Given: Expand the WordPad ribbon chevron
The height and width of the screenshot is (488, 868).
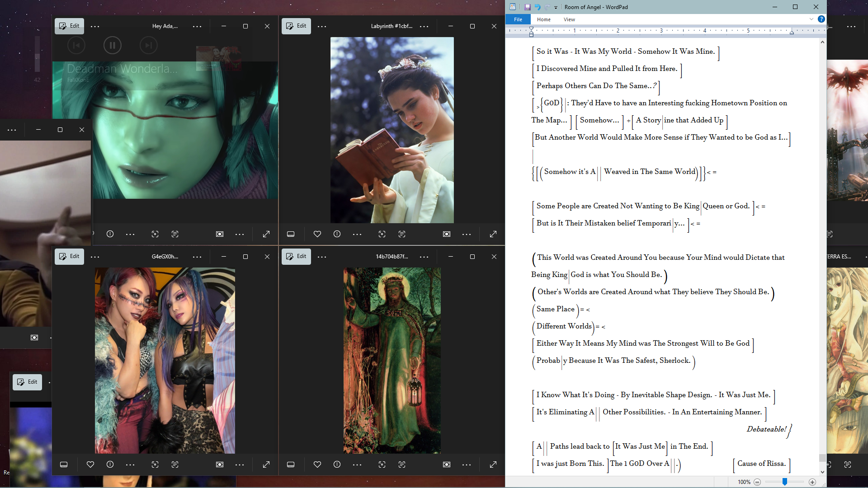Looking at the screenshot, I should [811, 19].
